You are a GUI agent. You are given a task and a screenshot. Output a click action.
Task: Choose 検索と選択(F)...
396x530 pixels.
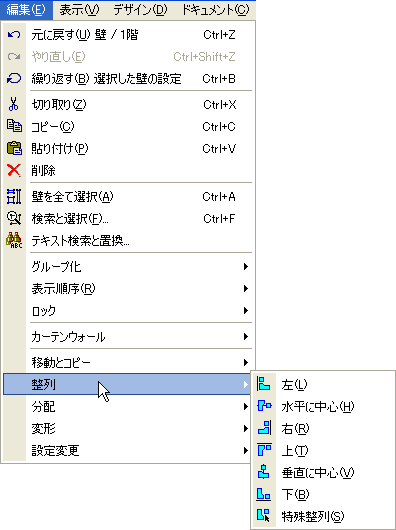(x=128, y=218)
